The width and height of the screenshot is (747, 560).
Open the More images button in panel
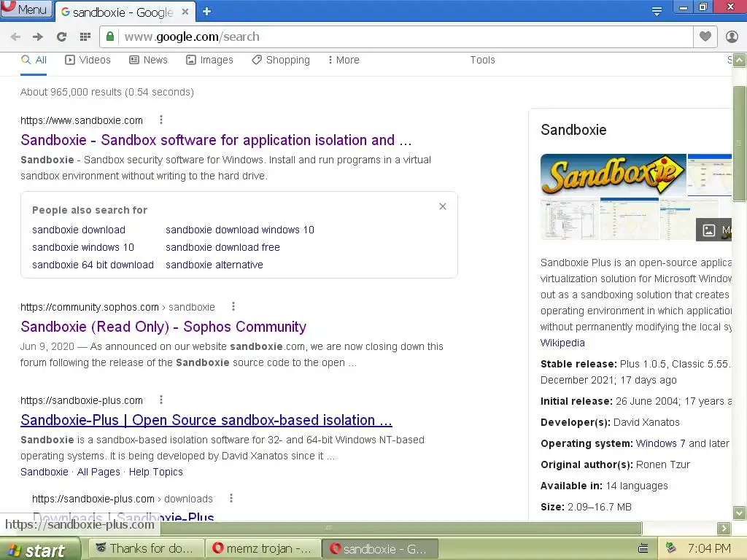(x=713, y=230)
